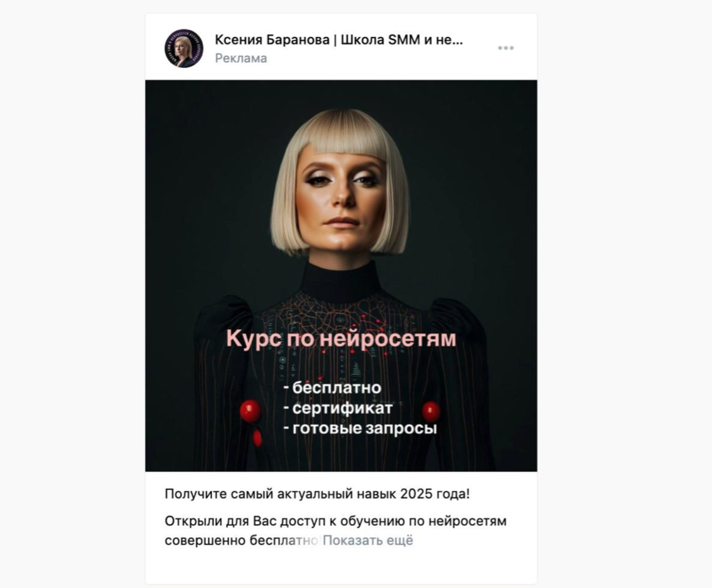Click the gray Реклама label under the name

coord(240,58)
